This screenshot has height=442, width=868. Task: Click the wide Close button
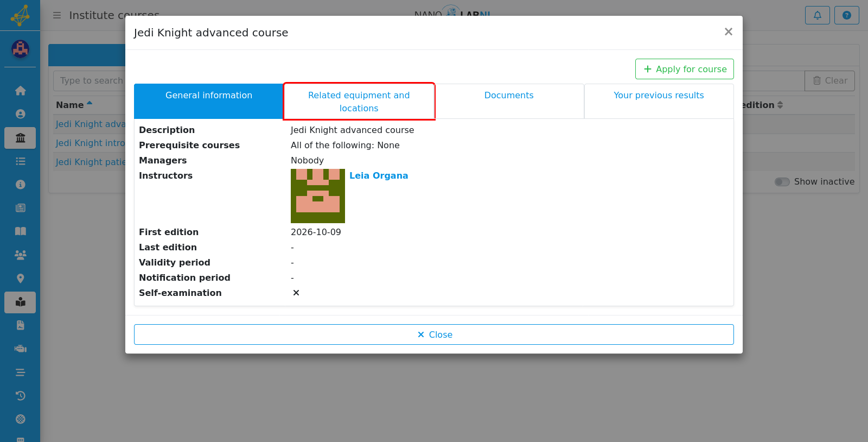point(434,334)
